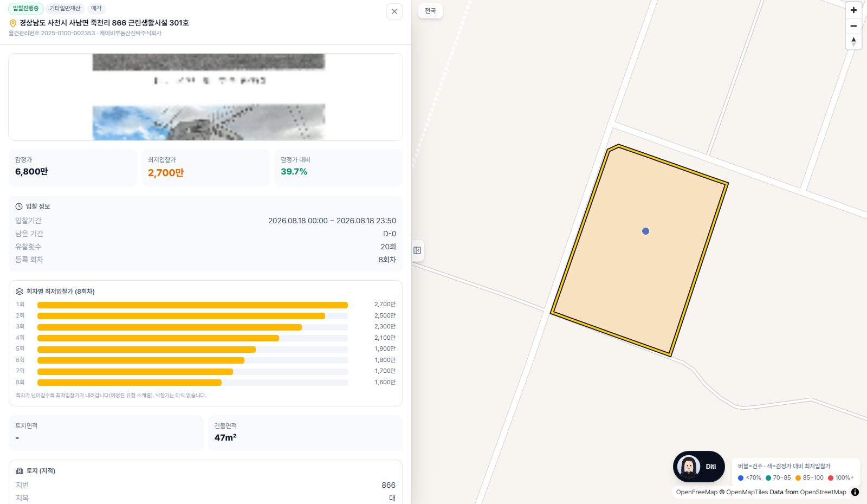Click the 지번 866 value
Image resolution: width=867 pixels, height=504 pixels.
click(x=389, y=485)
